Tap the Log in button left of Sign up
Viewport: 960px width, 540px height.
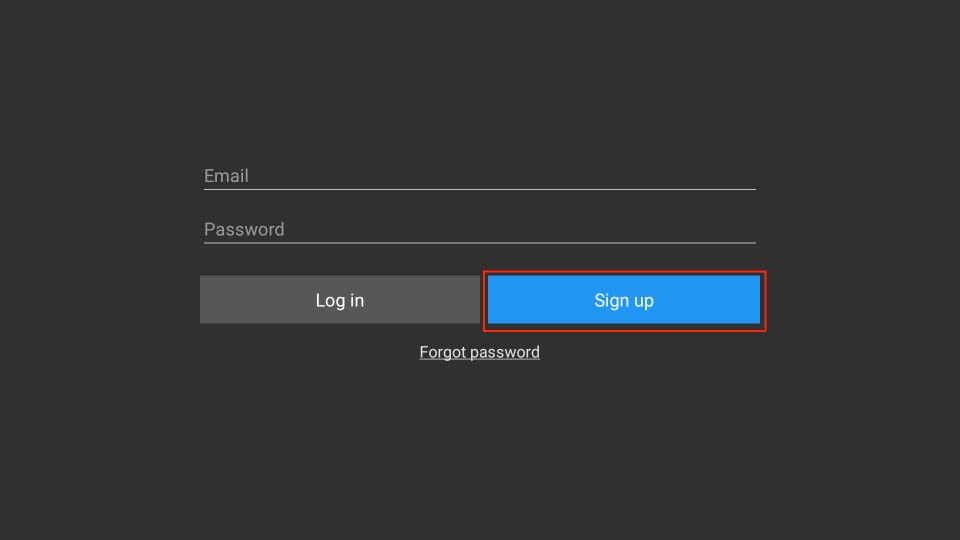point(340,299)
